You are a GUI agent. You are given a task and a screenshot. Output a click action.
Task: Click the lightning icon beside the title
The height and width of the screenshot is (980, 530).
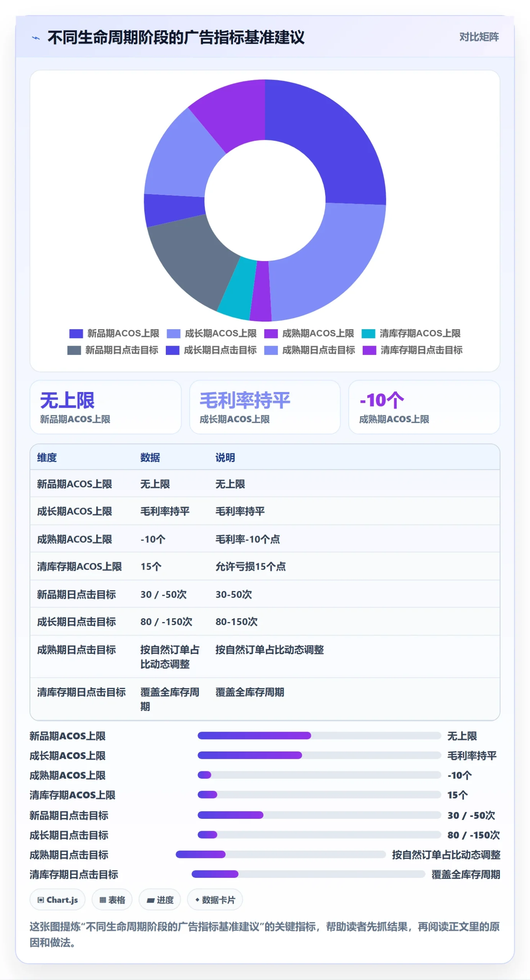click(36, 38)
